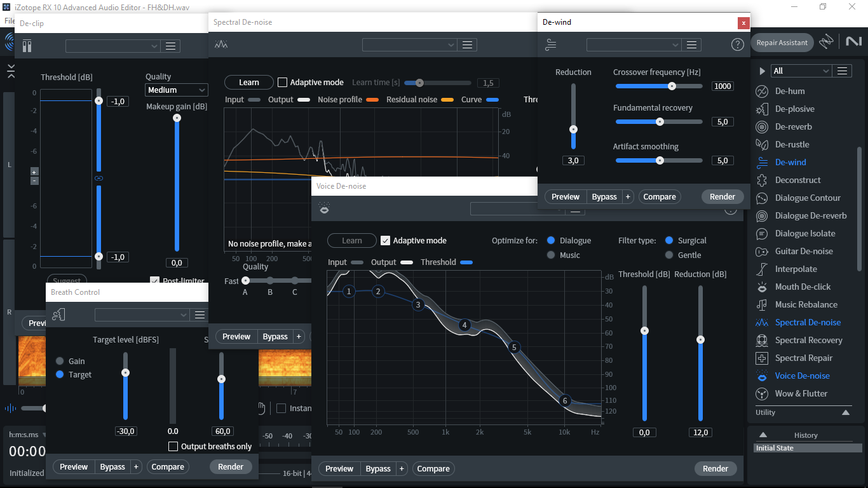This screenshot has height=488, width=868.
Task: Expand the All module filter dropdown
Action: (x=801, y=71)
